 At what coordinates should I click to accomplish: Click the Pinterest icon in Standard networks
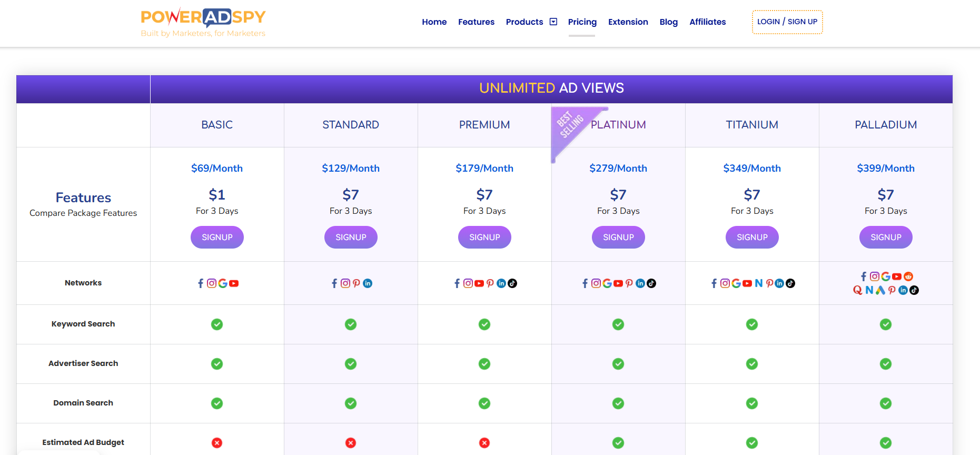tap(357, 283)
